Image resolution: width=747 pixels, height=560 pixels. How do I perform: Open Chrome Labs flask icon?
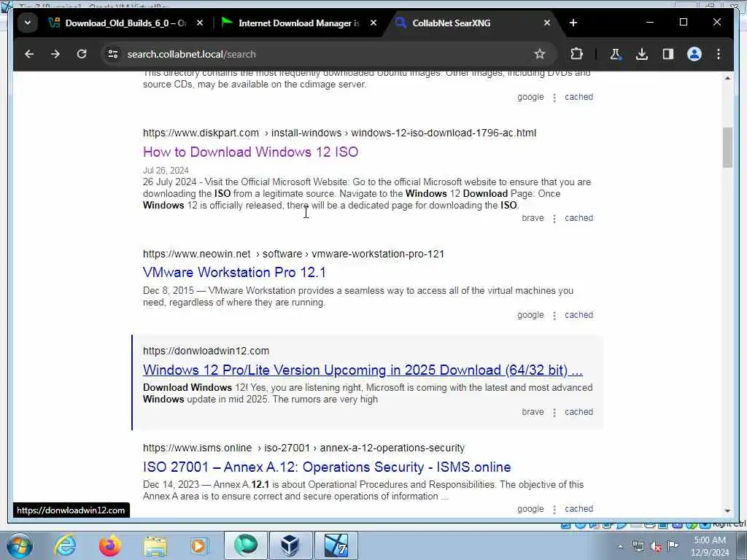pos(615,54)
